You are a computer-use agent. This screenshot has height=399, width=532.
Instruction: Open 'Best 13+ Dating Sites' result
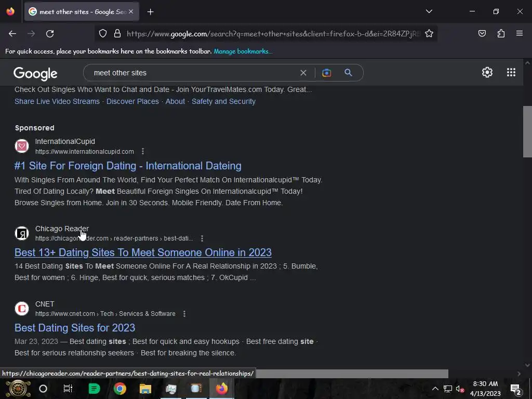[143, 253]
